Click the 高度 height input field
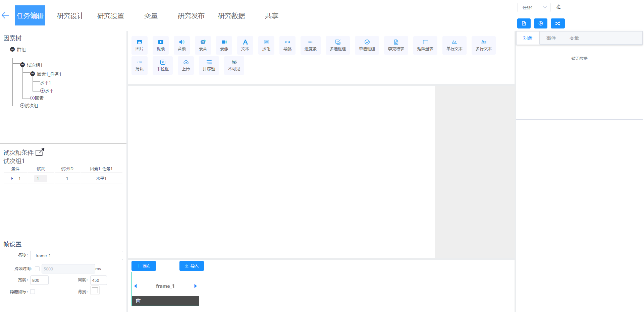The height and width of the screenshot is (312, 644). [x=99, y=280]
